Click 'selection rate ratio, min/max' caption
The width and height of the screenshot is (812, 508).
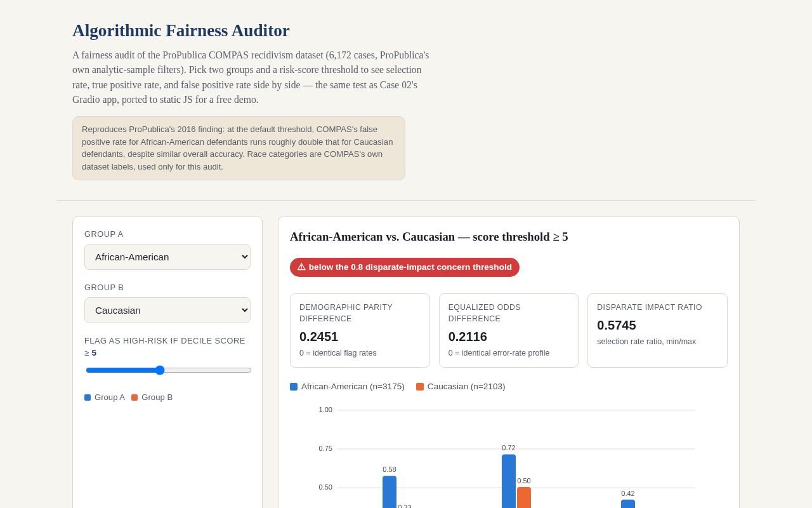pyautogui.click(x=646, y=342)
